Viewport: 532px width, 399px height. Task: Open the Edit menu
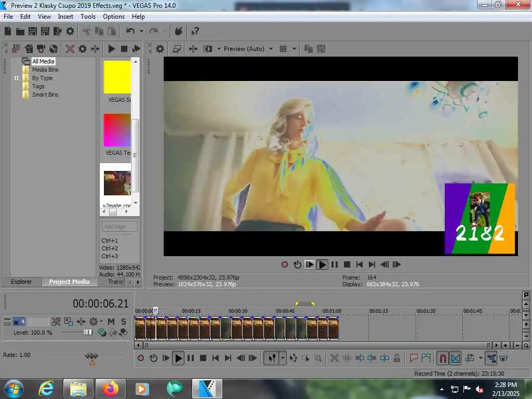coord(25,16)
